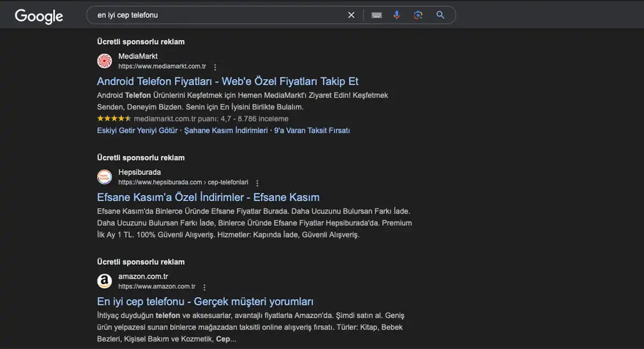
Task: Follow the '9'a Varan Taksit Fırsatı' sitelink
Action: (312, 130)
